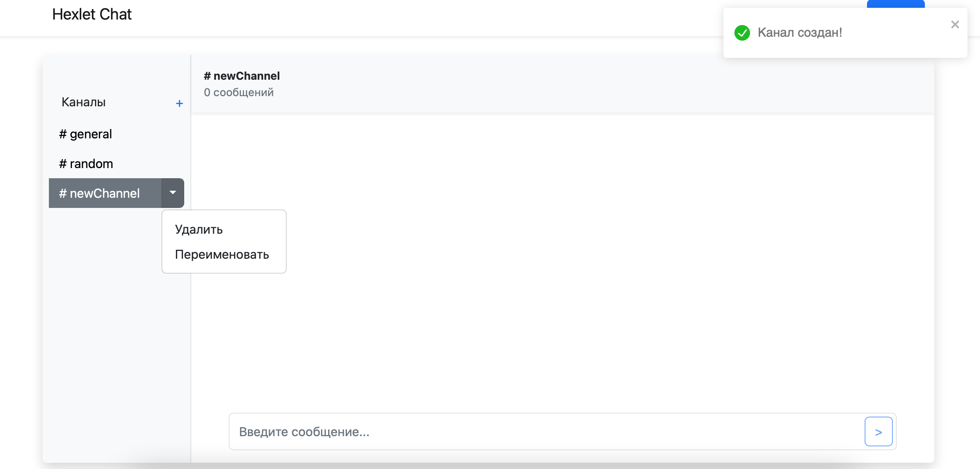
Task: Click the hash symbol in the newChannel header
Action: coord(208,75)
